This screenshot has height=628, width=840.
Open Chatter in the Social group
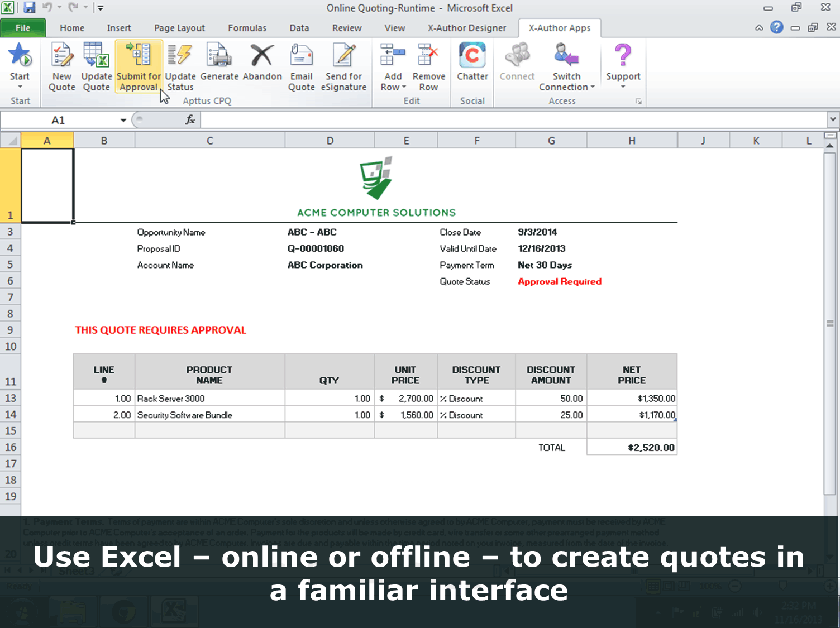[x=472, y=64]
